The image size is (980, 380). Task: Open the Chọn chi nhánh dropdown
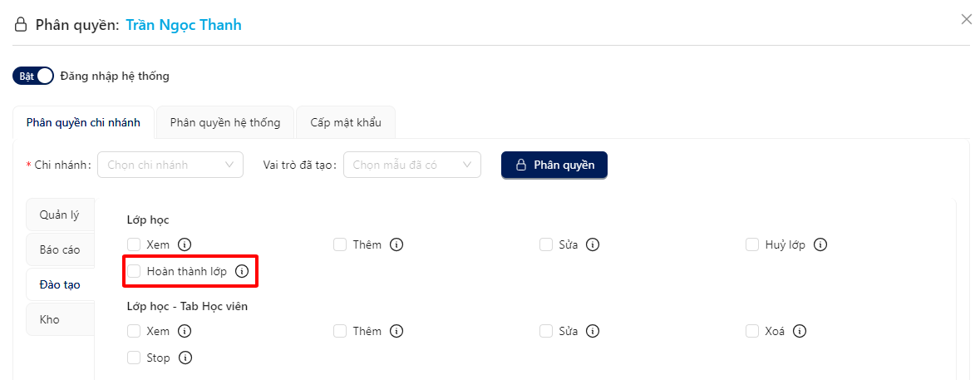170,165
